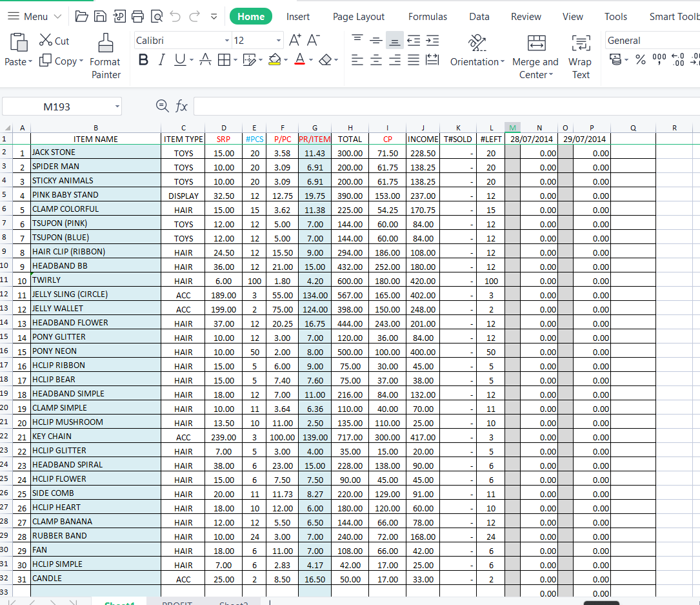
Task: Toggle Italic formatting
Action: [161, 59]
